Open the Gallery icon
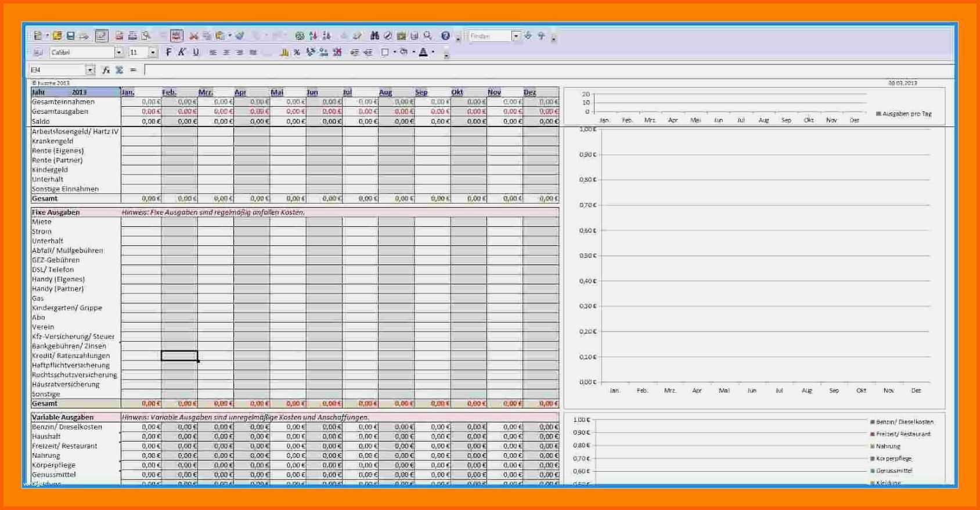This screenshot has width=980, height=510. [x=401, y=36]
